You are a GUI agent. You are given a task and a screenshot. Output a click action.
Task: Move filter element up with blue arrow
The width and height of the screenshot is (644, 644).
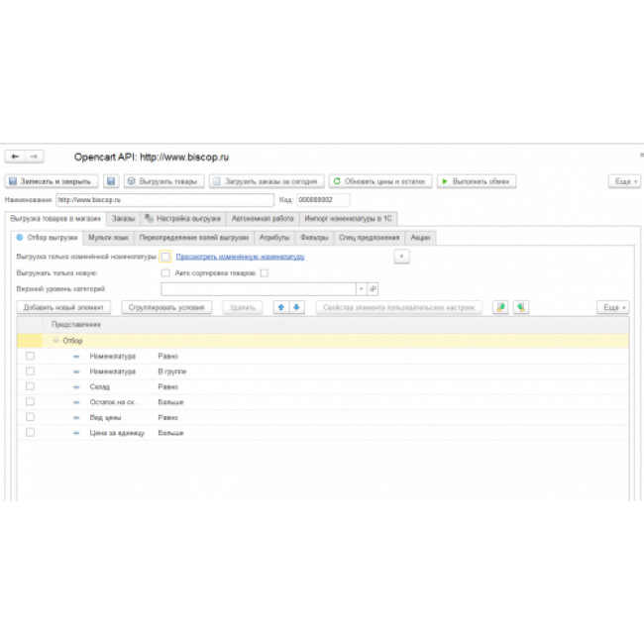281,307
